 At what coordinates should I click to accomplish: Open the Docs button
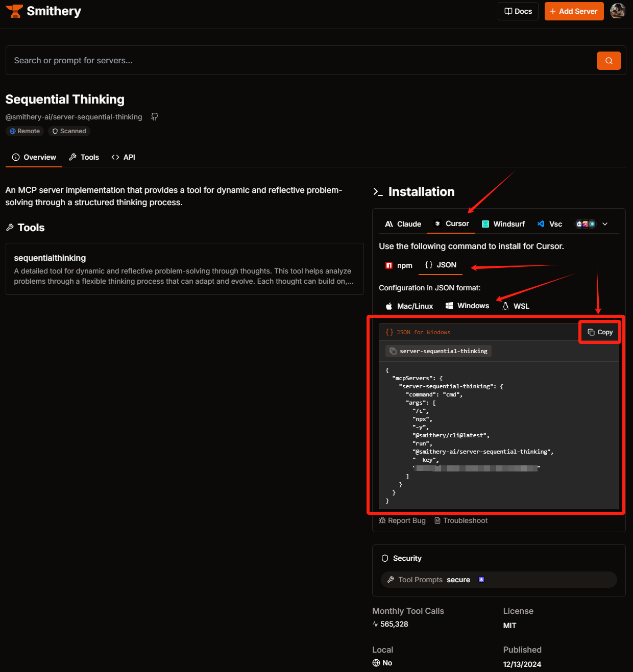[x=518, y=11]
